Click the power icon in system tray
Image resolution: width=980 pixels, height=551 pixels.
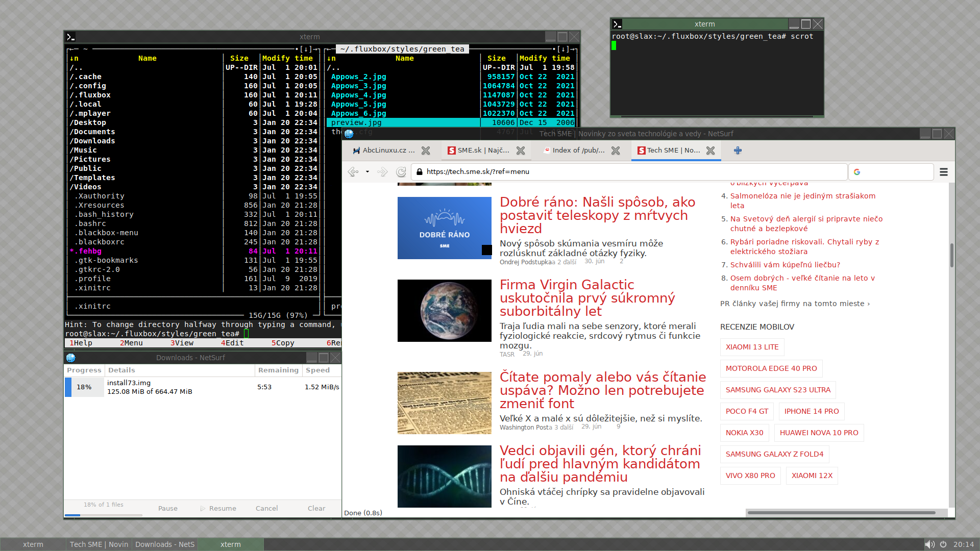point(943,544)
